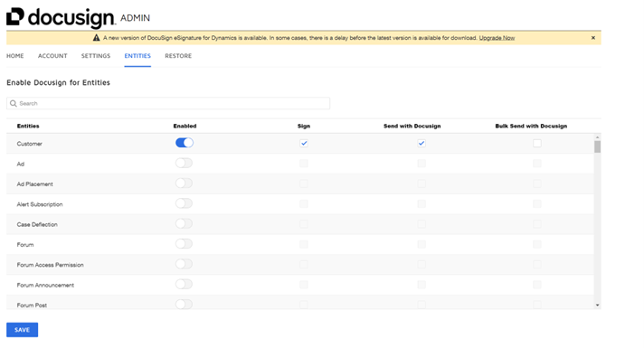Turn on the Forum toggle
Image resolution: width=644 pixels, height=348 pixels.
[x=184, y=244]
